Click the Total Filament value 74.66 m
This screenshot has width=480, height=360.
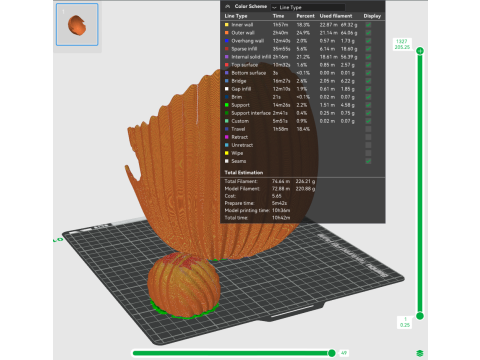[x=281, y=181]
